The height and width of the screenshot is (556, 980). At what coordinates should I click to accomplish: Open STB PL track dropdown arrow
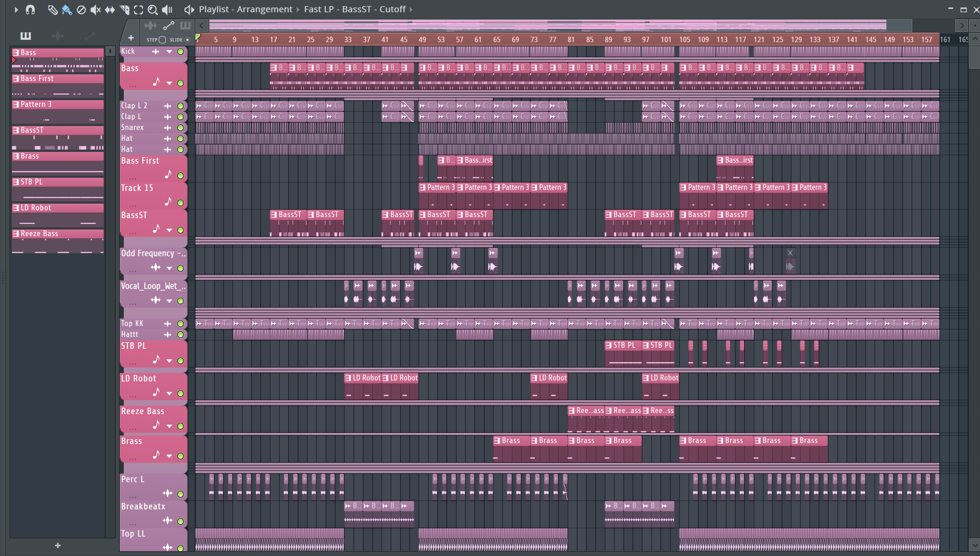169,361
